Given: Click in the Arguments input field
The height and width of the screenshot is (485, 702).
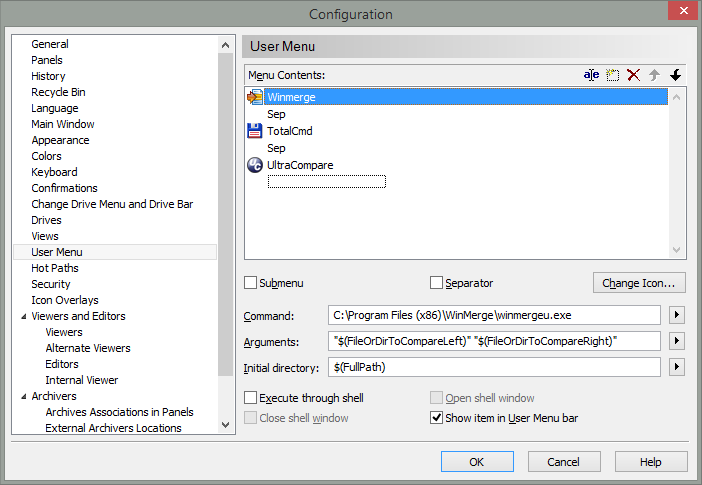Looking at the screenshot, I should pyautogui.click(x=494, y=341).
